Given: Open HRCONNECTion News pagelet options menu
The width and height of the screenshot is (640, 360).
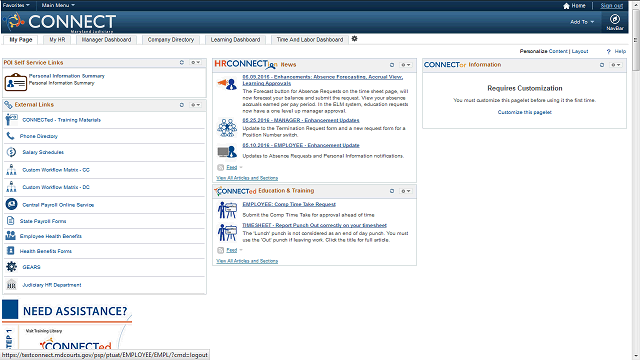Looking at the screenshot, I should (406, 65).
